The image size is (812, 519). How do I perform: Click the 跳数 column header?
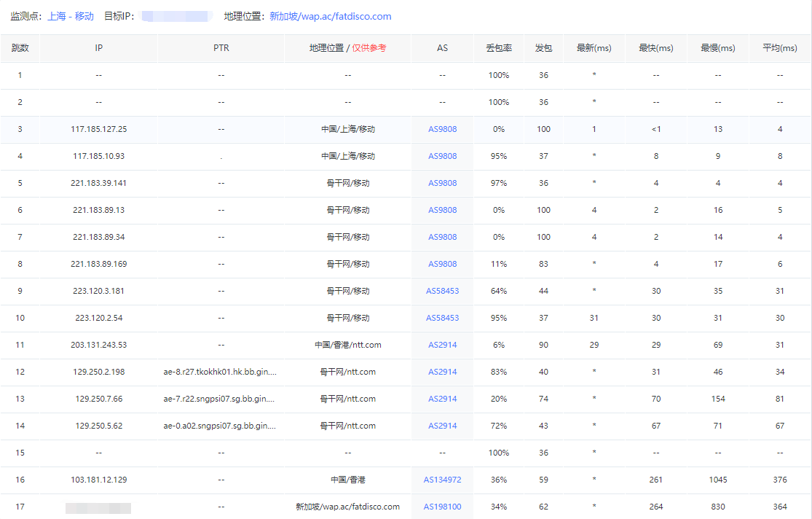click(x=20, y=47)
